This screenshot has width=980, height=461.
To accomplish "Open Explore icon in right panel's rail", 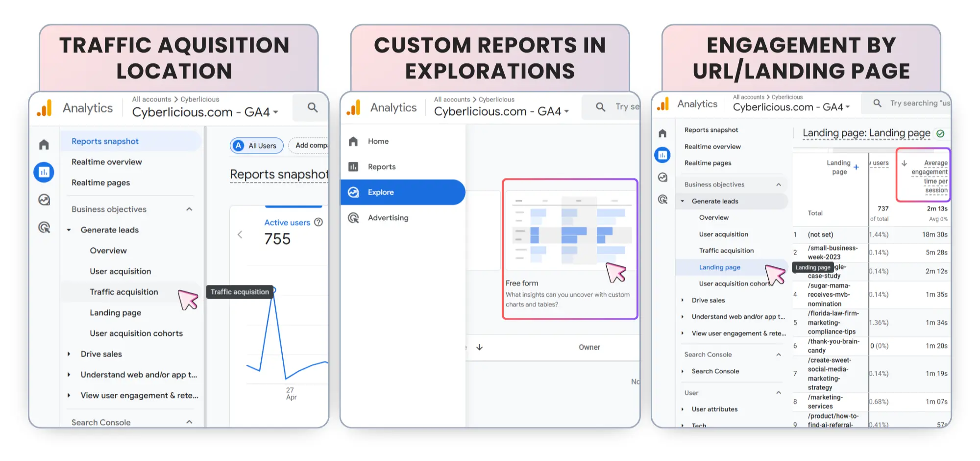I will point(662,178).
